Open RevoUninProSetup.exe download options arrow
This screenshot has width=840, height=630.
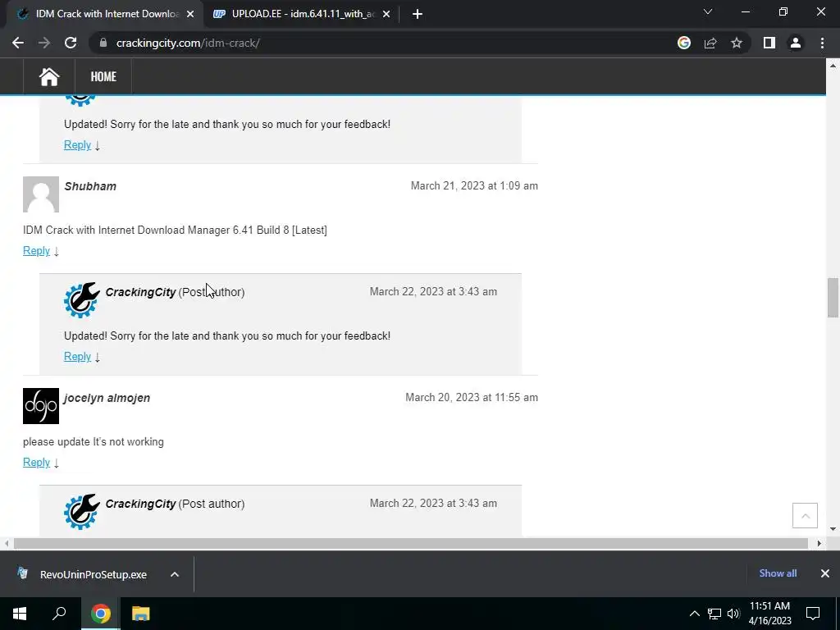tap(175, 574)
